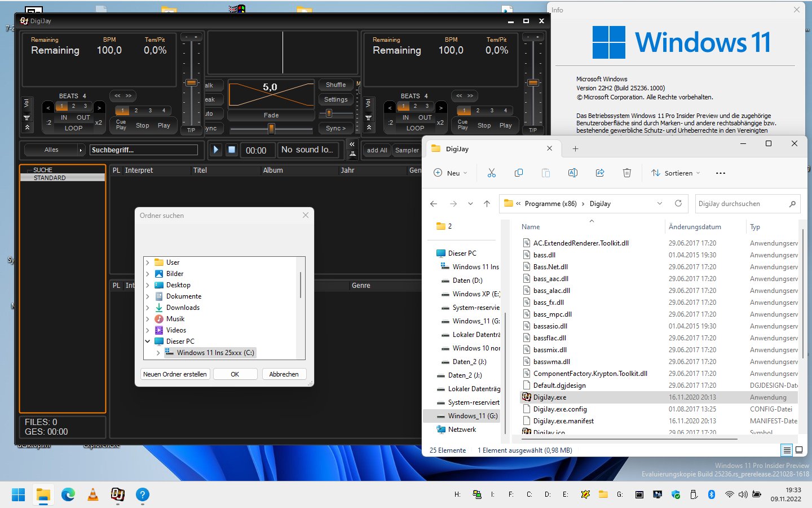Screen dimensions: 812x508
Task: Open the Sortieren dropdown in Explorer
Action: (676, 173)
